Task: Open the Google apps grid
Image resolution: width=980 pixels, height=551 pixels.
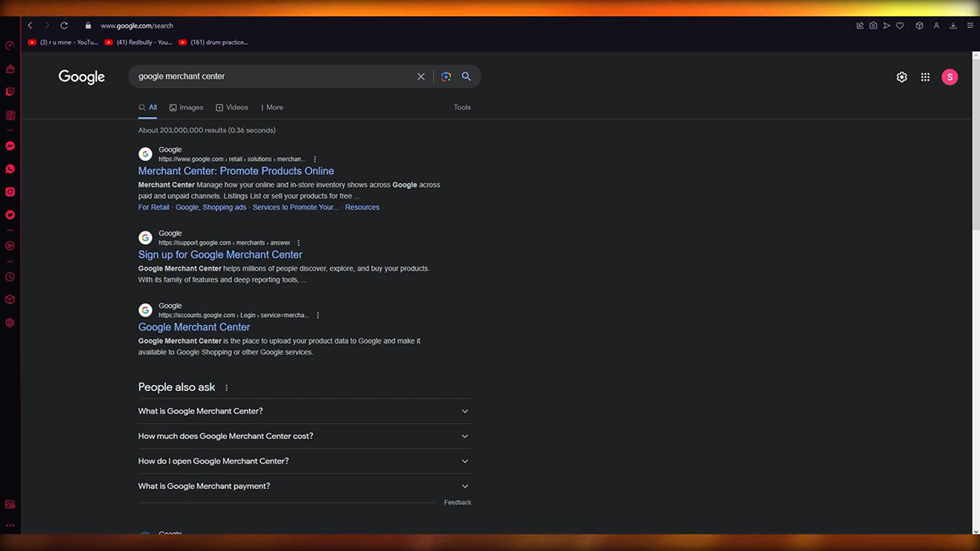Action: point(925,77)
